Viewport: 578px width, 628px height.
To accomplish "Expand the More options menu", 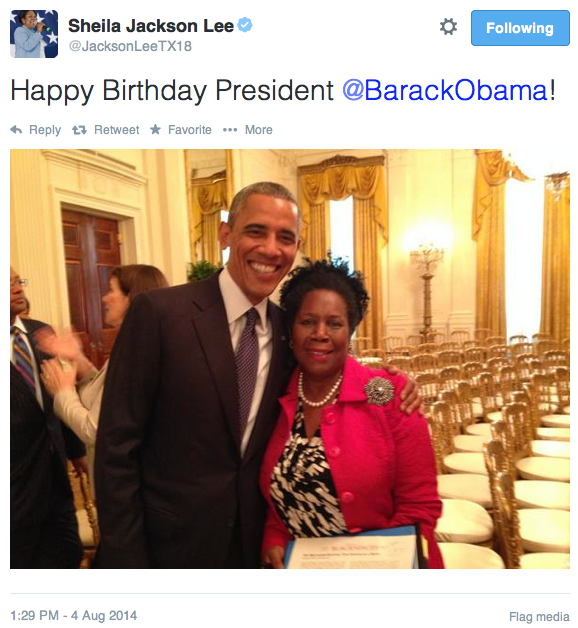I will pyautogui.click(x=259, y=130).
